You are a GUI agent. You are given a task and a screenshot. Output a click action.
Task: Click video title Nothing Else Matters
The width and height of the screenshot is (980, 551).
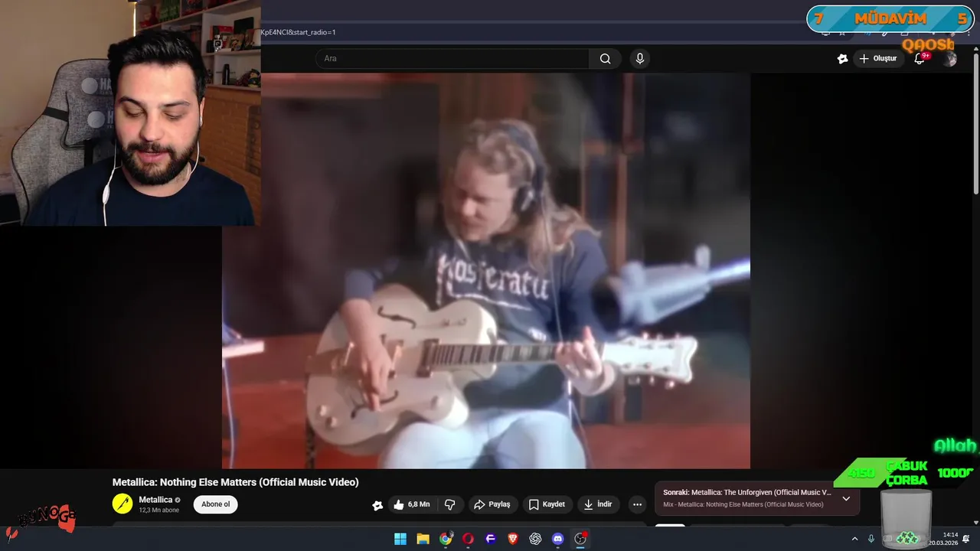point(236,482)
